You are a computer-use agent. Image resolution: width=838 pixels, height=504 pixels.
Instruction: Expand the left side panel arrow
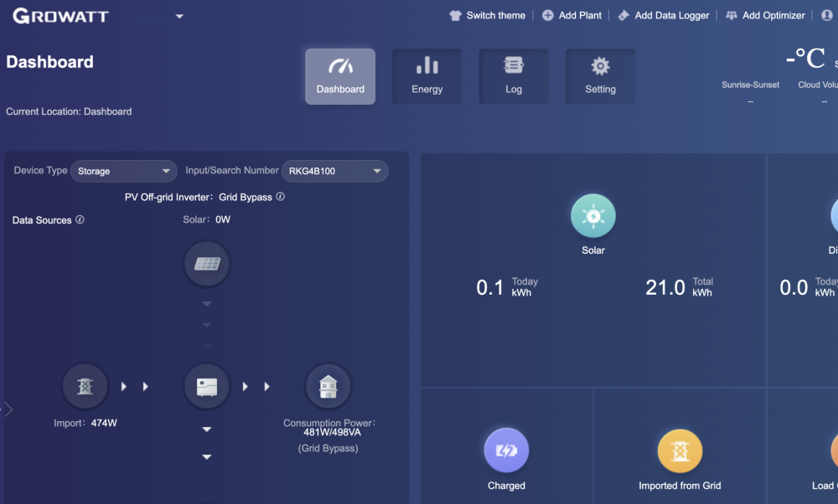(x=8, y=409)
